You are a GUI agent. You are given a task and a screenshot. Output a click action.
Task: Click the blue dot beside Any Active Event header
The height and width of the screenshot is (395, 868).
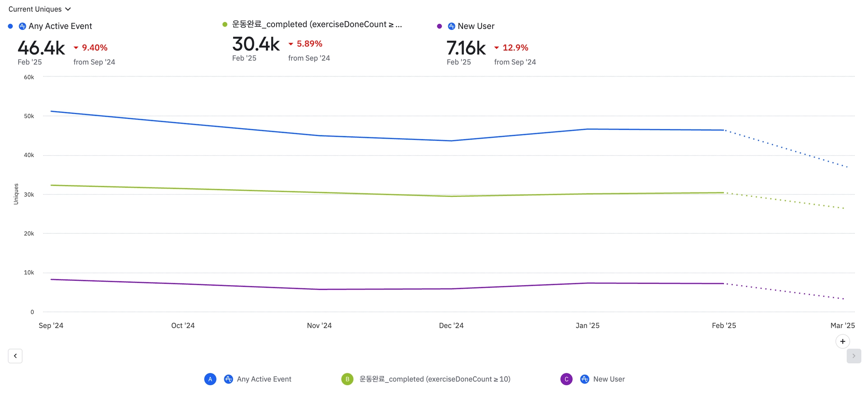[11, 26]
